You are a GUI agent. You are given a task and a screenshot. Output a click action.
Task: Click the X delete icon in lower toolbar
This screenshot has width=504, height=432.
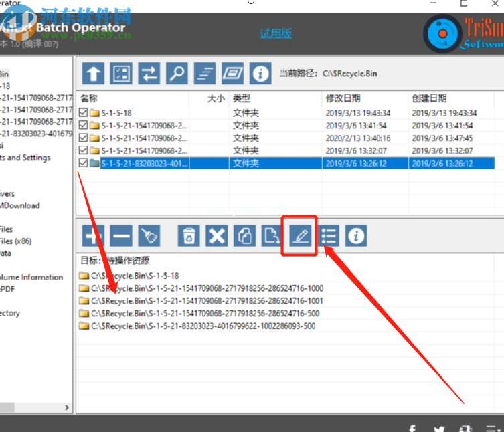tap(217, 235)
